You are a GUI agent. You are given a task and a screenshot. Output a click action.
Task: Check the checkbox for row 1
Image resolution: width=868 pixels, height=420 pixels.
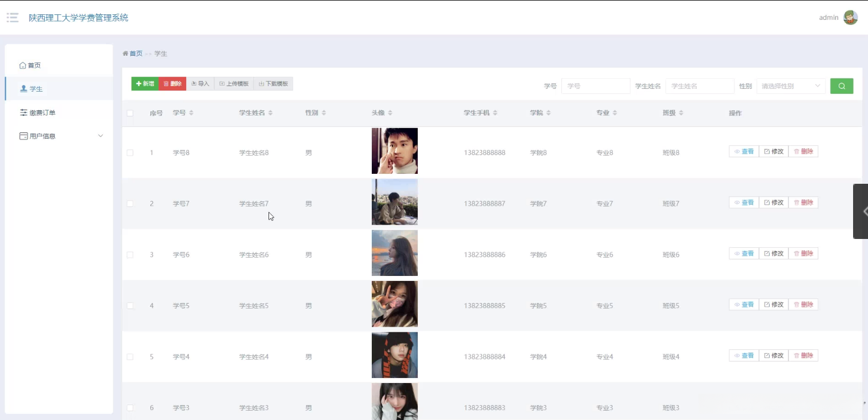tap(130, 153)
